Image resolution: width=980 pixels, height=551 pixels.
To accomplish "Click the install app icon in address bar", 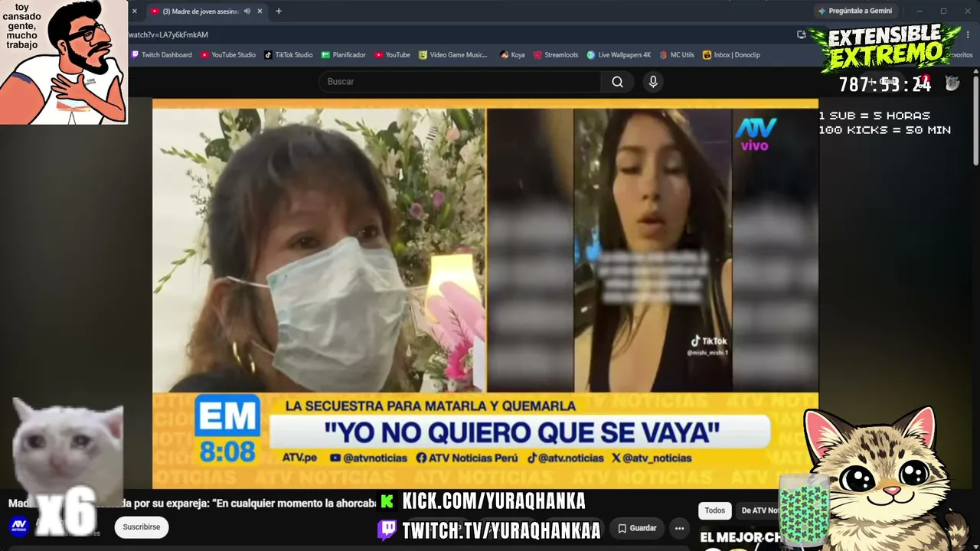I will tap(801, 34).
